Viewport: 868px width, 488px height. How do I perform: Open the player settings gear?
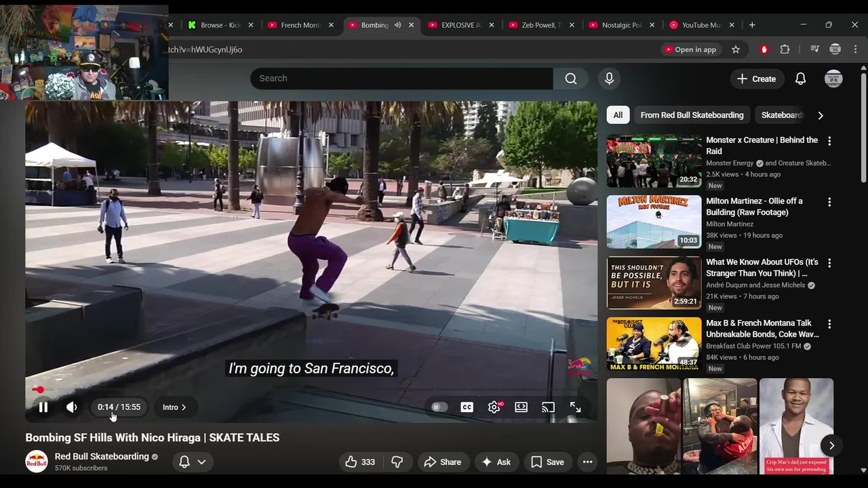[494, 407]
